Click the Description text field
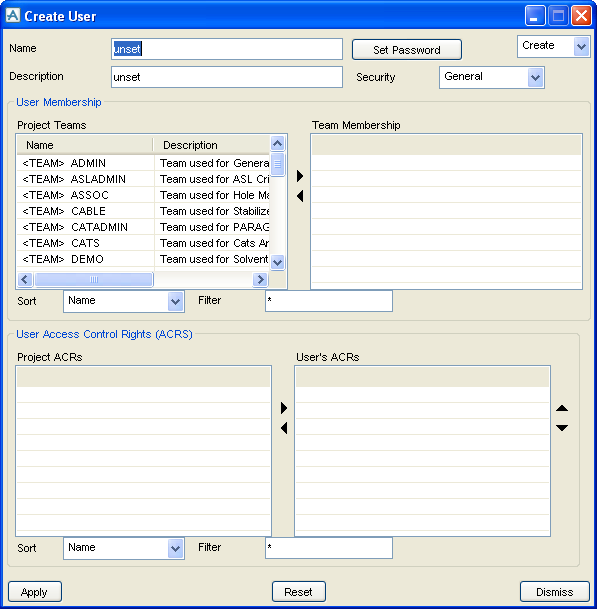Screen dimensions: 597x609 pos(227,77)
